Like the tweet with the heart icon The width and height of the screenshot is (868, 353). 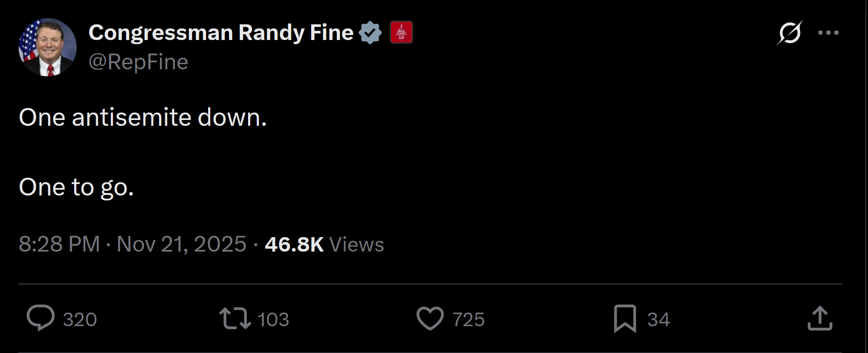[x=430, y=318]
